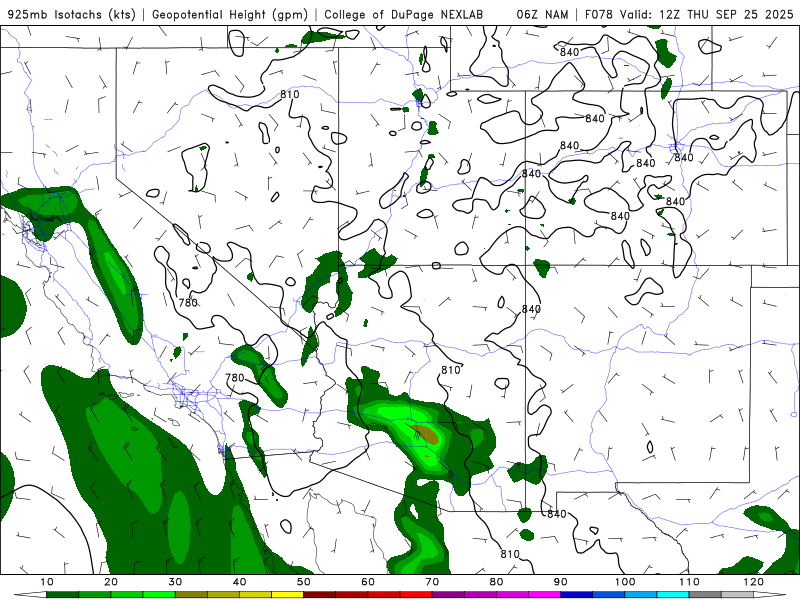
Task: Click the '30' legend scale label
Action: [175, 582]
